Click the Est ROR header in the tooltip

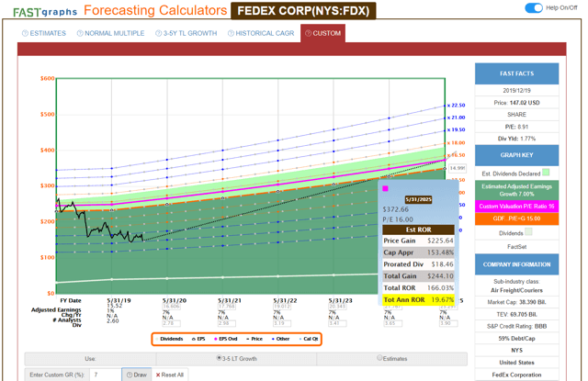pos(419,230)
